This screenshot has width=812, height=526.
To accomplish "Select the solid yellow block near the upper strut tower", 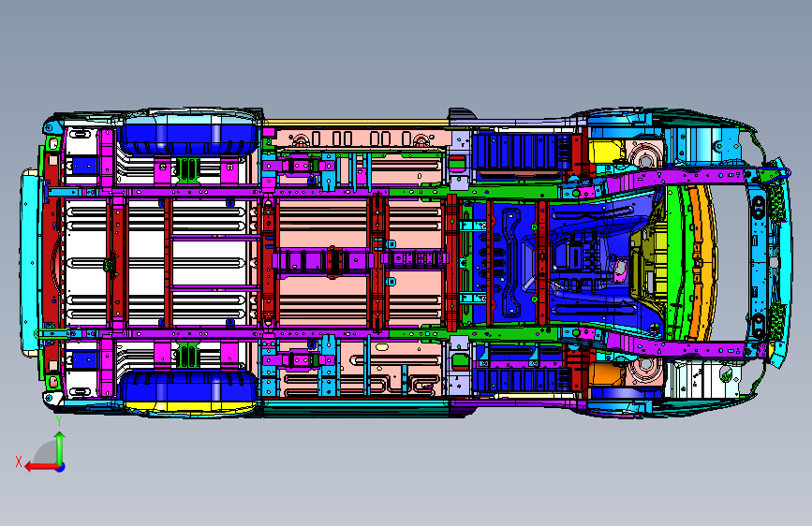I will click(x=606, y=153).
